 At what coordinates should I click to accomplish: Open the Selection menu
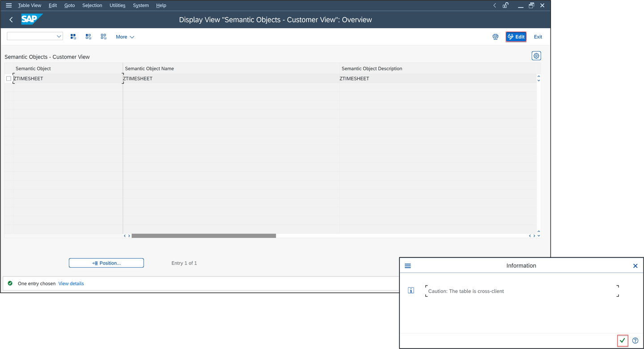click(92, 5)
